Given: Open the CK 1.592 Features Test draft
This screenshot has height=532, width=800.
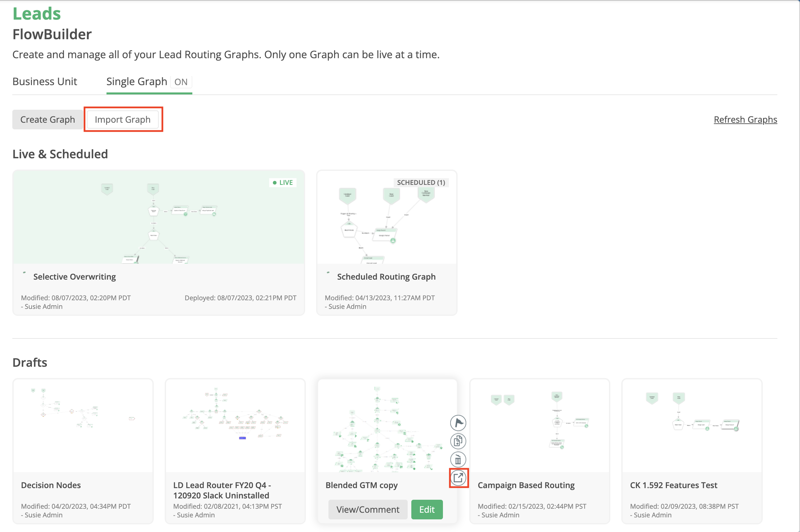Looking at the screenshot, I should pos(692,426).
